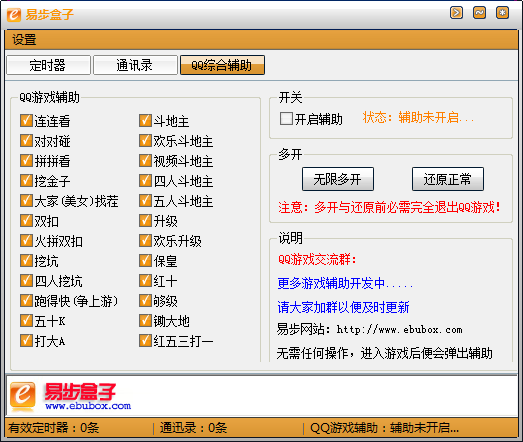Click 请大家加群以便及时更新 text
The image size is (523, 442).
[343, 307]
